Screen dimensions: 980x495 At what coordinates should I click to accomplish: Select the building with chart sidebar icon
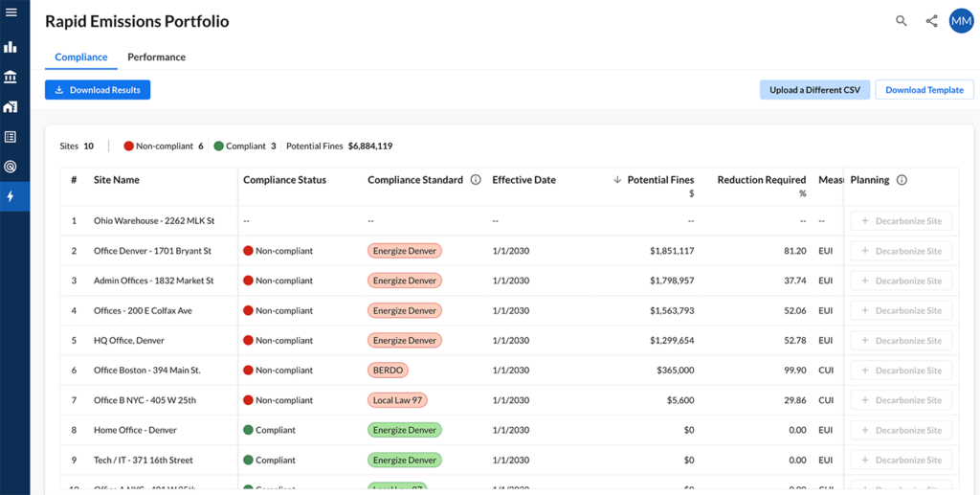pyautogui.click(x=11, y=106)
